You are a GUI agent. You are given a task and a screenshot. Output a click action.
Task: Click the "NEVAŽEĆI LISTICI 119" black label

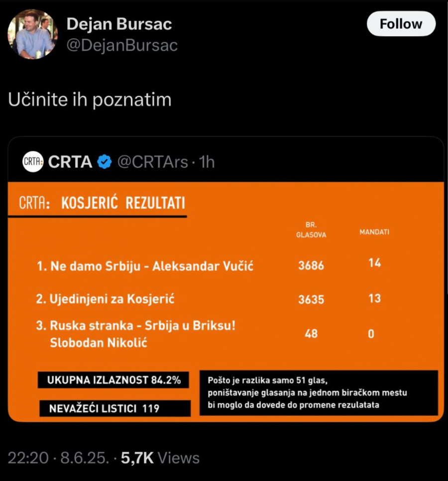coord(114,408)
